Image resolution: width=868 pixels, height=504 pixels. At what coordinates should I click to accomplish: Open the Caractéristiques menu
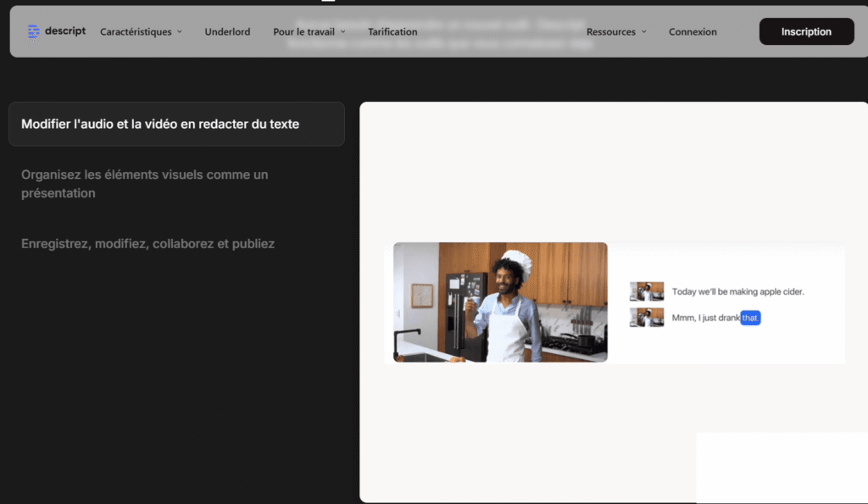[136, 32]
